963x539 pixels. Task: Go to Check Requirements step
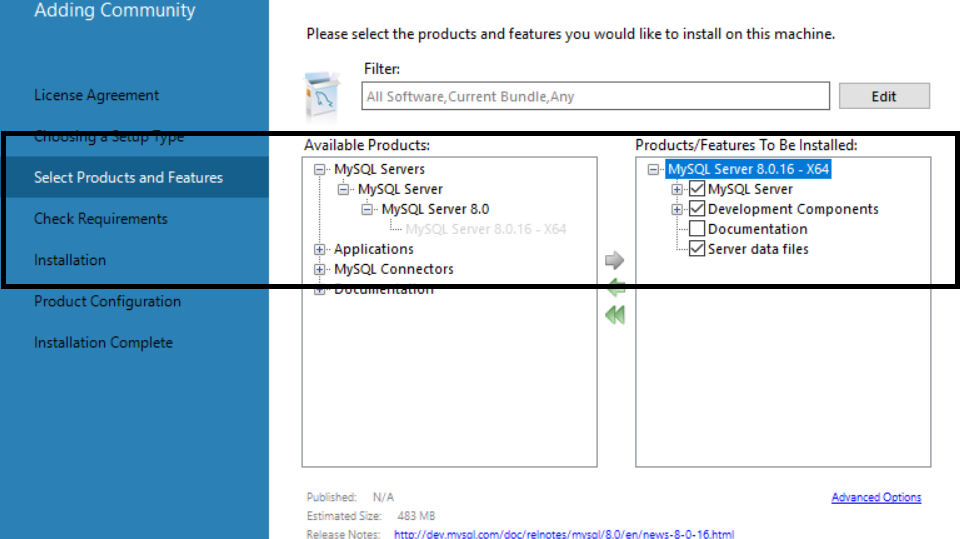pyautogui.click(x=101, y=219)
